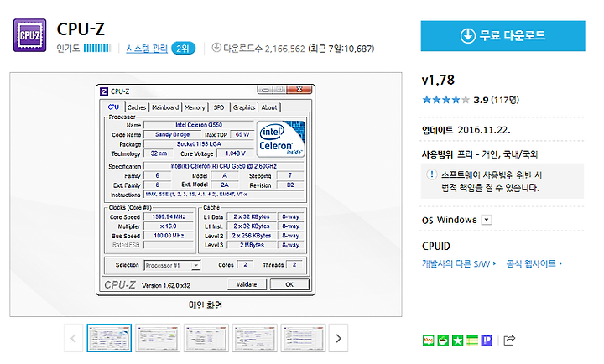Screen dimensions: 604x364
Task: Click the Package value Socket 1155 LGA
Action: pyautogui.click(x=199, y=144)
